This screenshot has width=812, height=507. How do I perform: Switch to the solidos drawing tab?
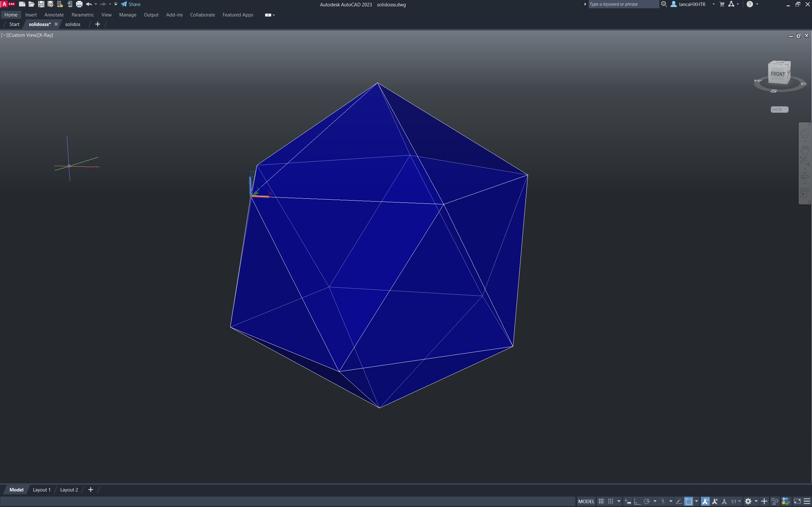click(72, 24)
